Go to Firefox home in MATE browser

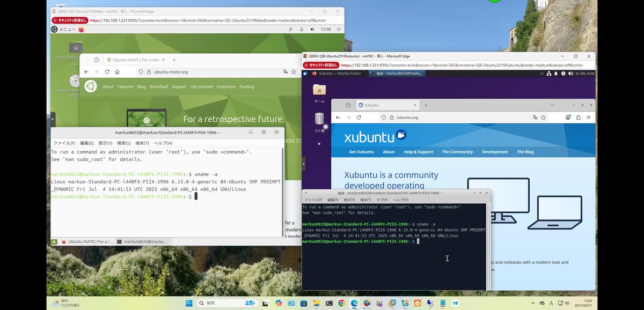click(117, 72)
